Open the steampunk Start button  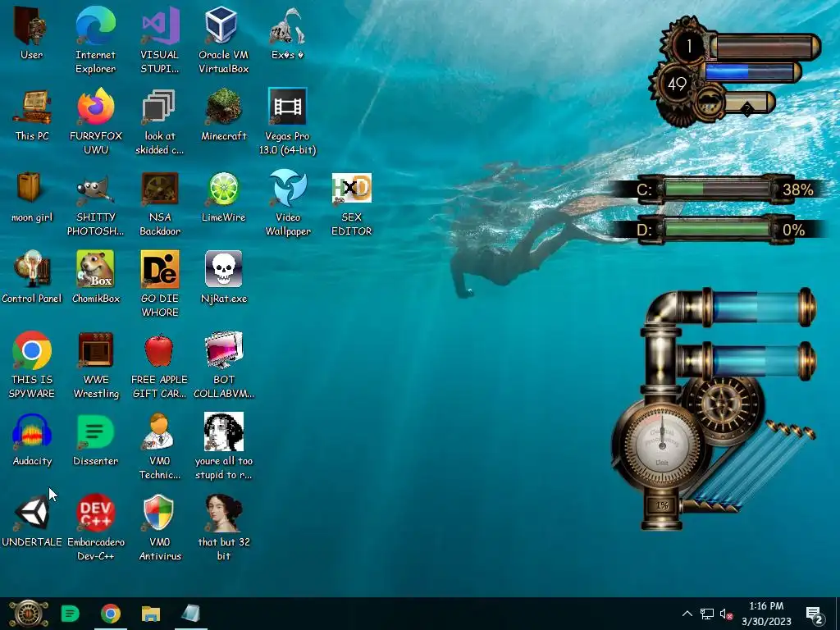28,614
